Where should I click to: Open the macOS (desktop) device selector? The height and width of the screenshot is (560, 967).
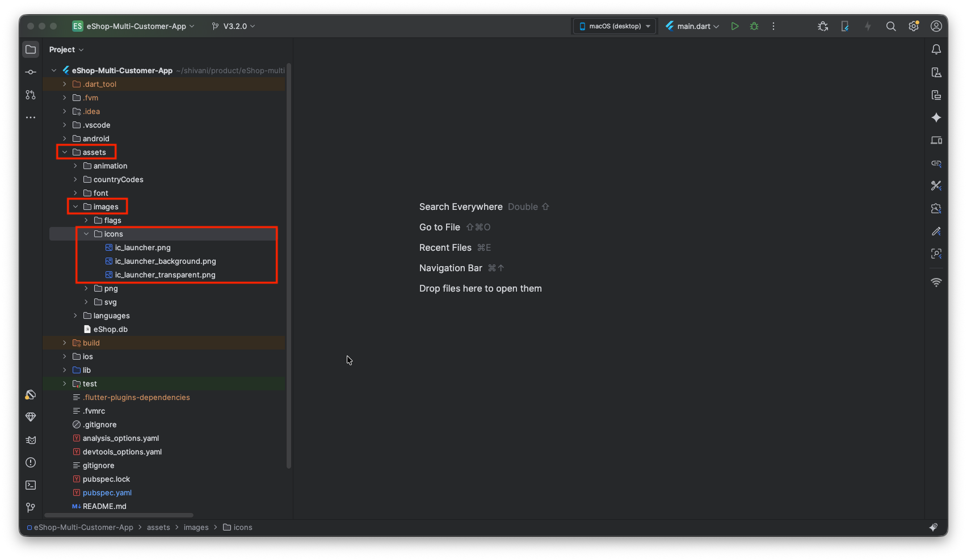[615, 26]
